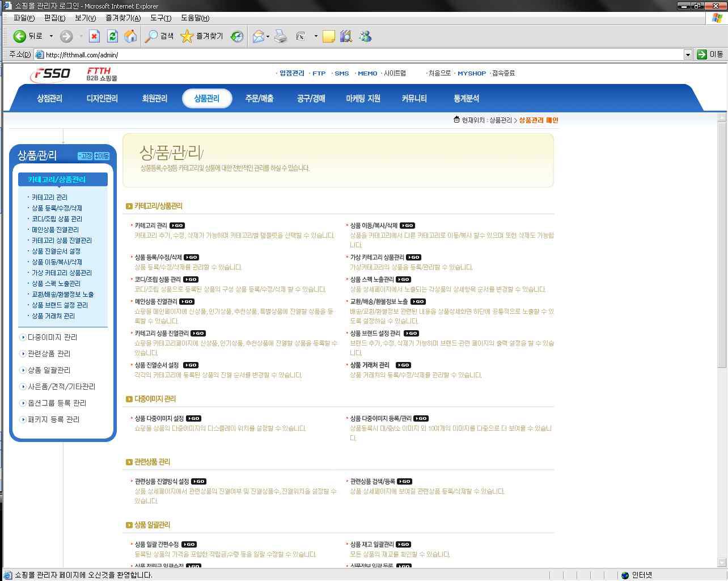This screenshot has height=581, width=728.
Task: Click the Mail envelope toolbar icon
Action: [258, 36]
